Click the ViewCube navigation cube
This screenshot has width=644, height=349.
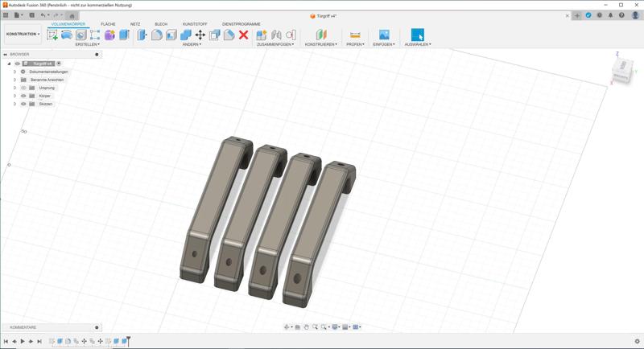(x=621, y=71)
